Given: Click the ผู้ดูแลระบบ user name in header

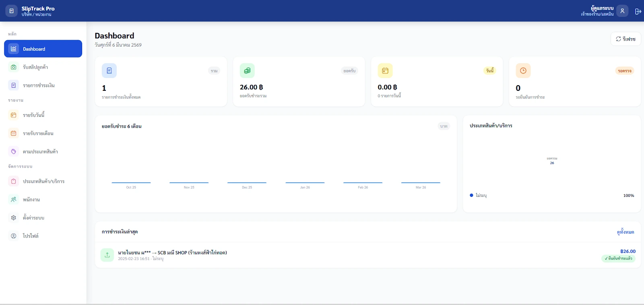Looking at the screenshot, I should coord(602,8).
